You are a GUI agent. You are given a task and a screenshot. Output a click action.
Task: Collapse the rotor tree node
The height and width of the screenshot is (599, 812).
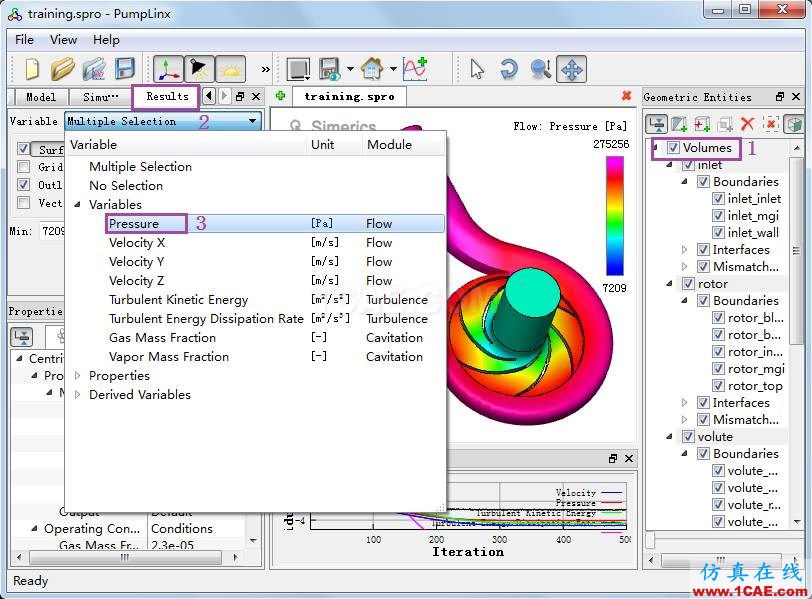pos(669,284)
